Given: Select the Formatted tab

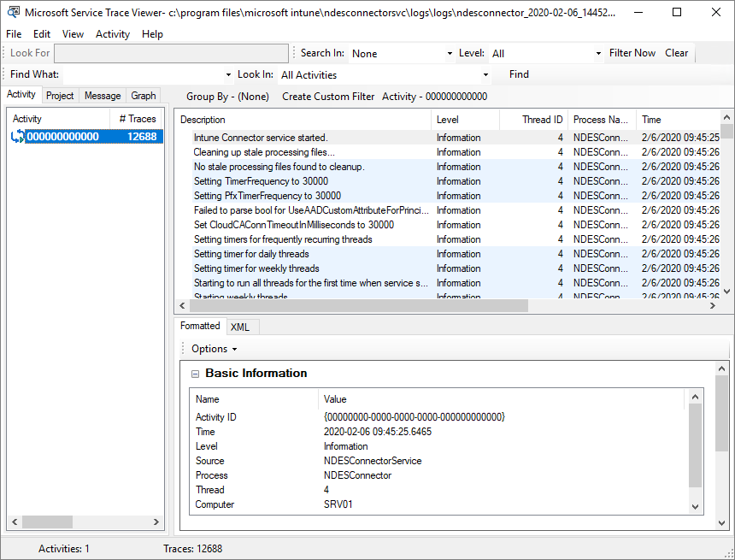Looking at the screenshot, I should (x=200, y=326).
